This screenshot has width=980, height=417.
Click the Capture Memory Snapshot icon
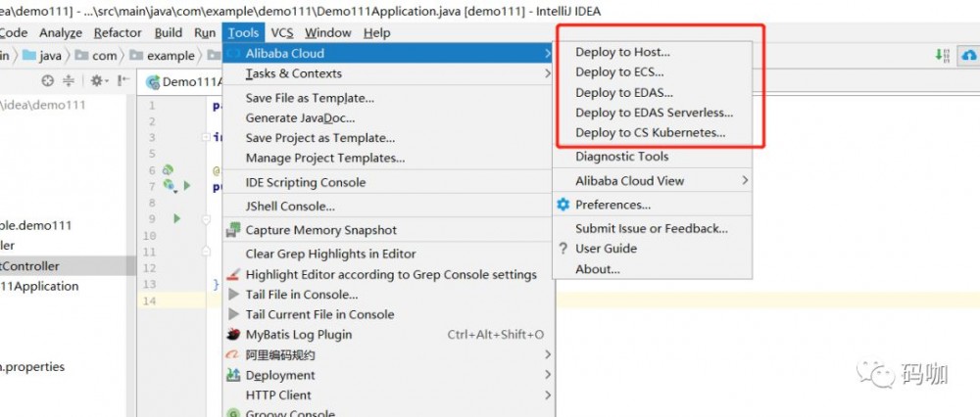(x=234, y=230)
